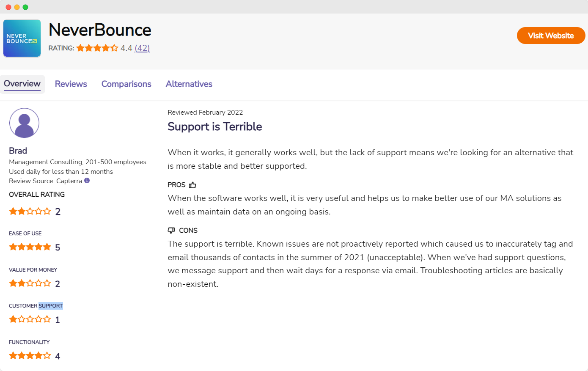Open the Alternatives tab

point(189,84)
